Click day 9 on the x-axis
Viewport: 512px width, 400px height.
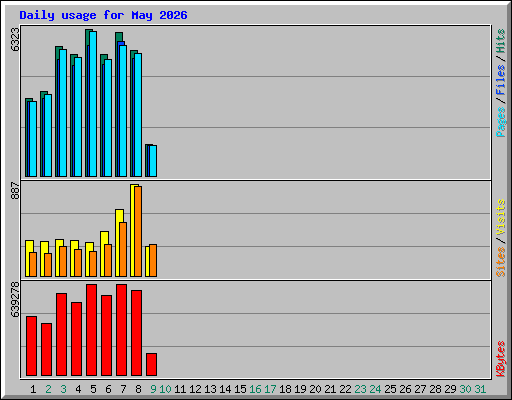pyautogui.click(x=153, y=389)
